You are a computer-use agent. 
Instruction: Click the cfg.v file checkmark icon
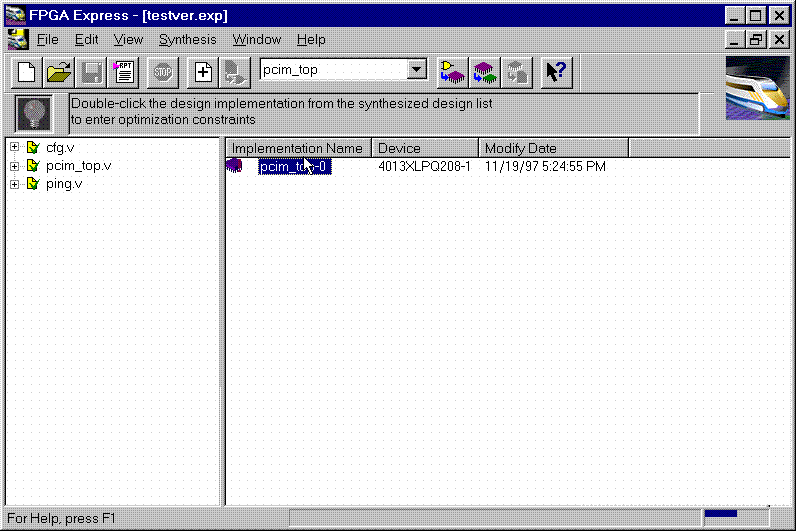pos(33,147)
